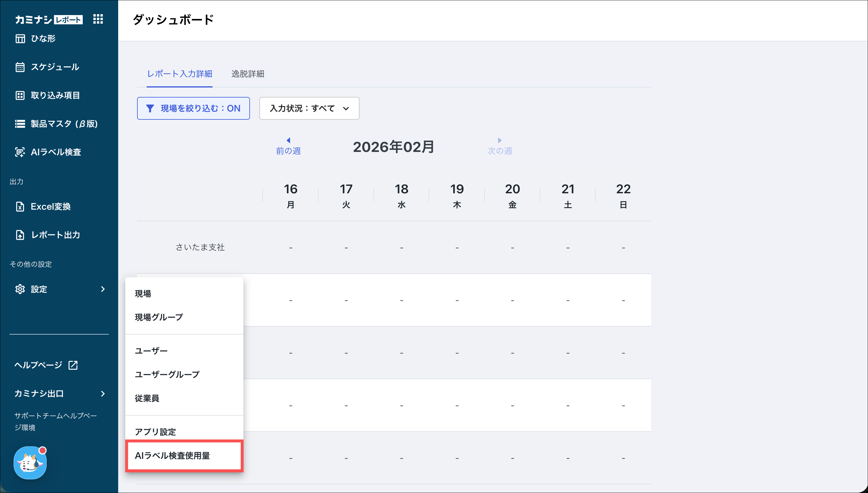Go to 前の週 previous week
Viewport: 868px width, 493px height.
(x=288, y=146)
